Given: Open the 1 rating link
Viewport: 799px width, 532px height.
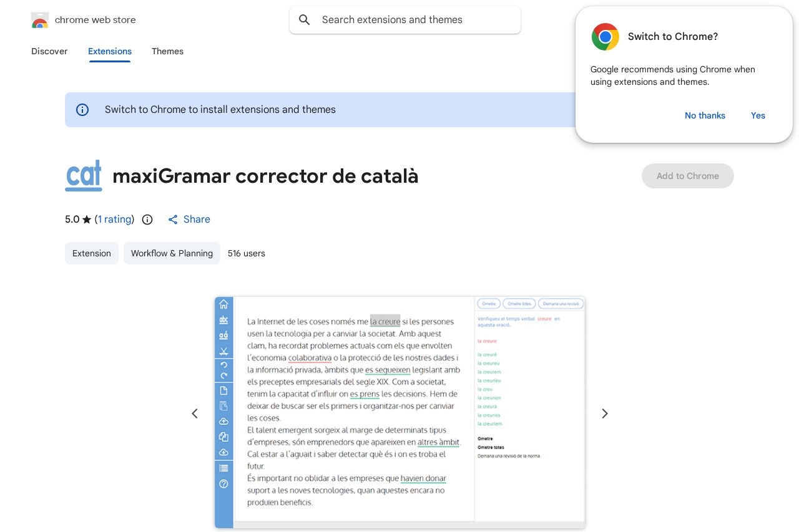Looking at the screenshot, I should pos(114,220).
